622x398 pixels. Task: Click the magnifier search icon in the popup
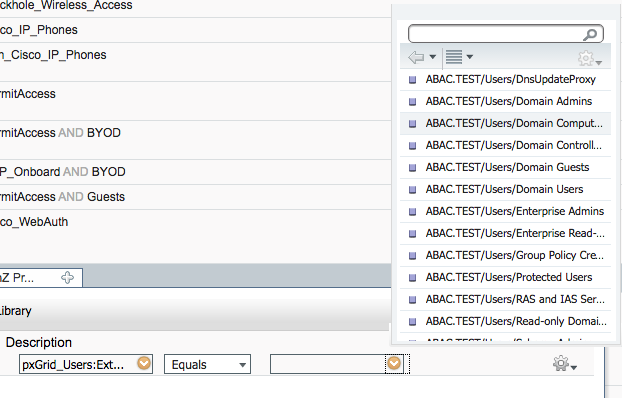590,35
